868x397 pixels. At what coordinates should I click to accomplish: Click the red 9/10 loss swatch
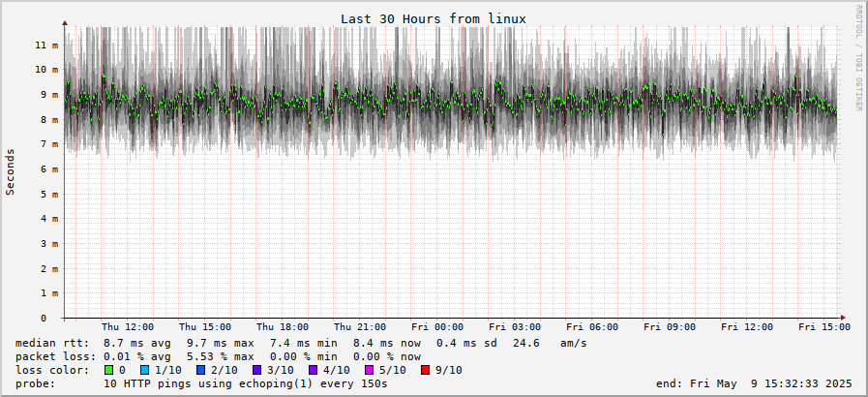[426, 370]
